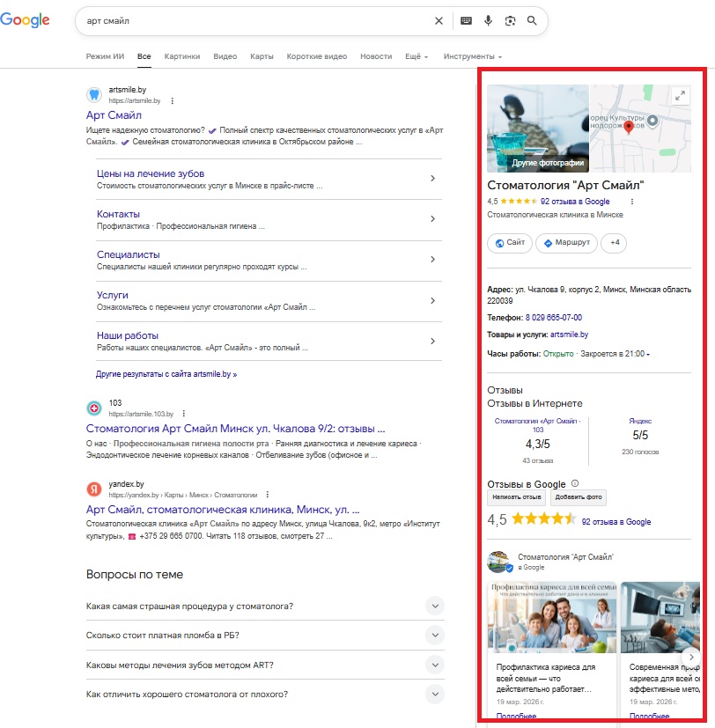Open the Цены на лечение зубов sitelink

151,173
